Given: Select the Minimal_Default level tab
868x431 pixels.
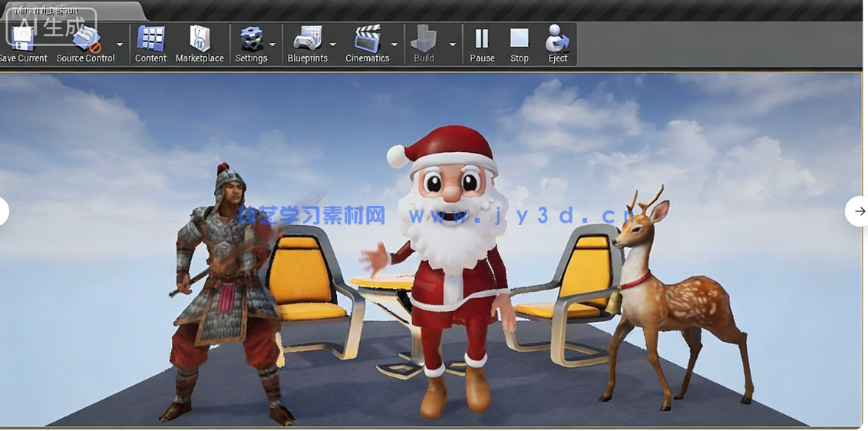Looking at the screenshot, I should click(72, 11).
